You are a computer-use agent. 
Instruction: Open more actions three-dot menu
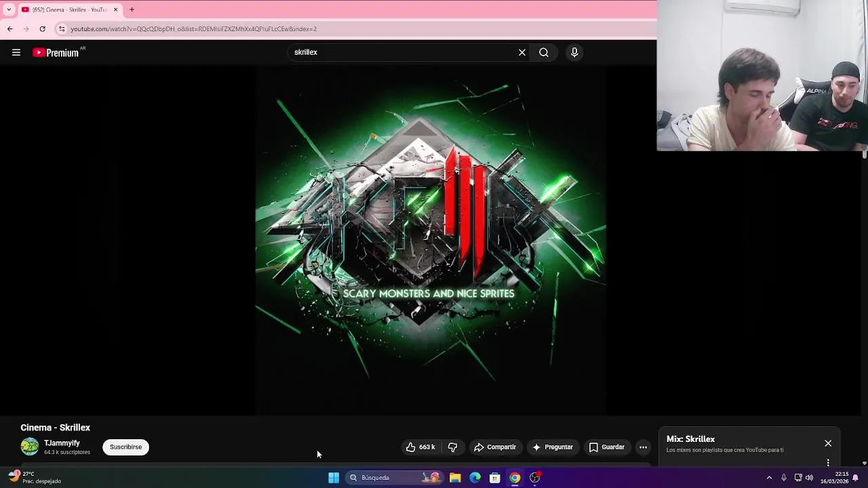(643, 447)
